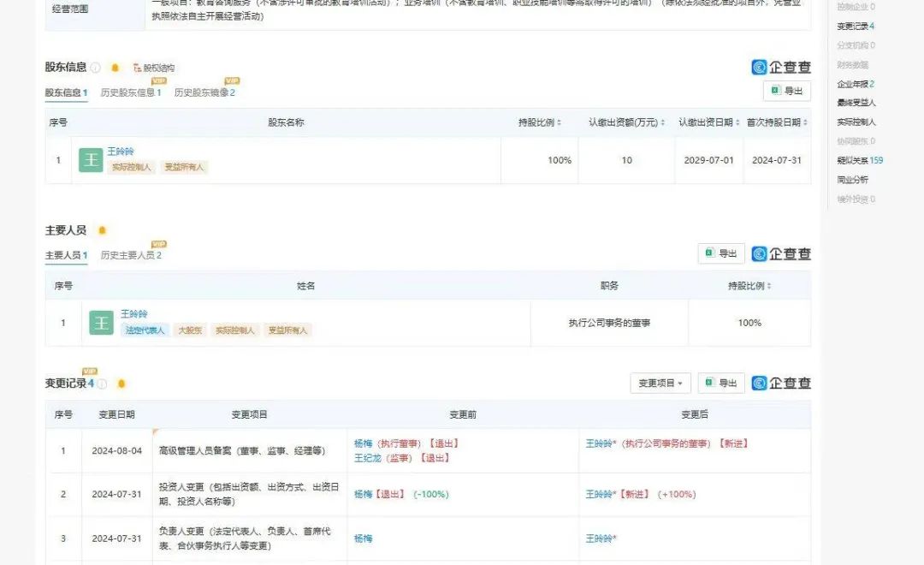Open the 股权结构 equity structure icon link
924x565 pixels.
point(153,68)
